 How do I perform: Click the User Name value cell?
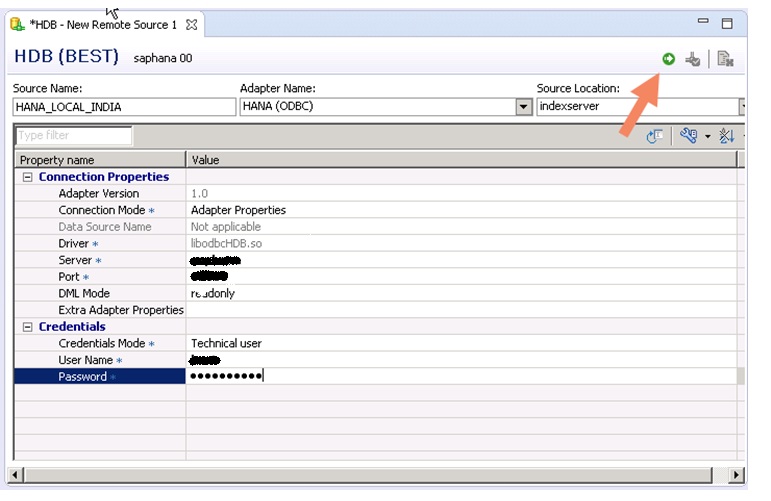[x=461, y=360]
